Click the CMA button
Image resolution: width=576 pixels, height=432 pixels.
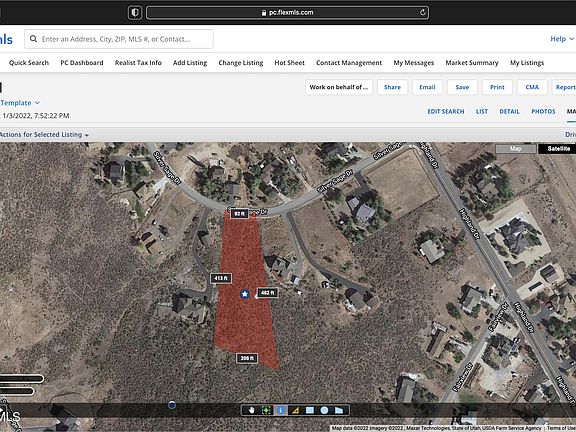[x=532, y=87]
